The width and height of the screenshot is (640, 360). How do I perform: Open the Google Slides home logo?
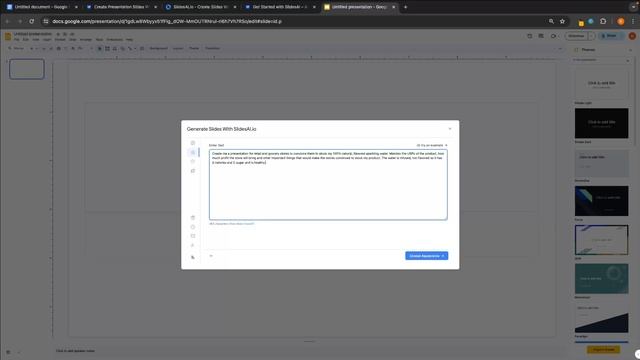[8, 37]
